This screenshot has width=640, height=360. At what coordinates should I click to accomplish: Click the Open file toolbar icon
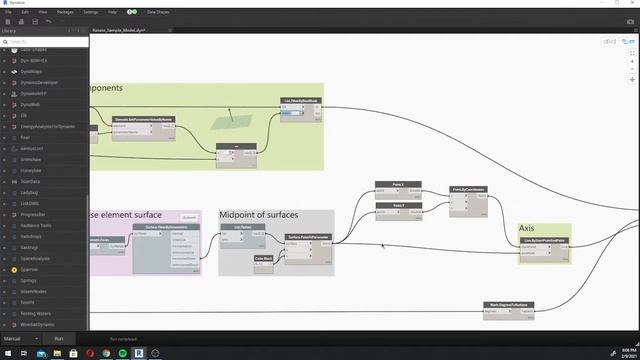[x=21, y=22]
